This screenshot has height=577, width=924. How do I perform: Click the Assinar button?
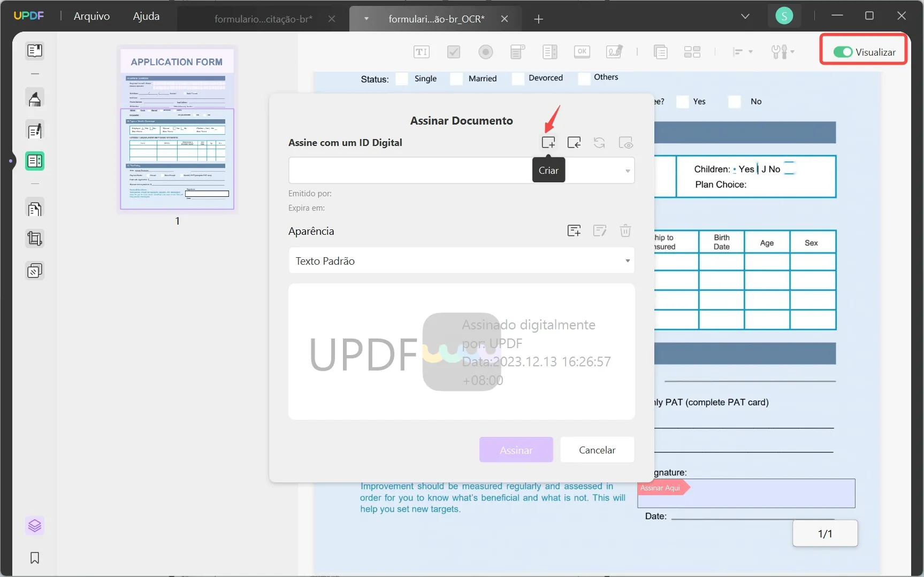click(x=516, y=450)
